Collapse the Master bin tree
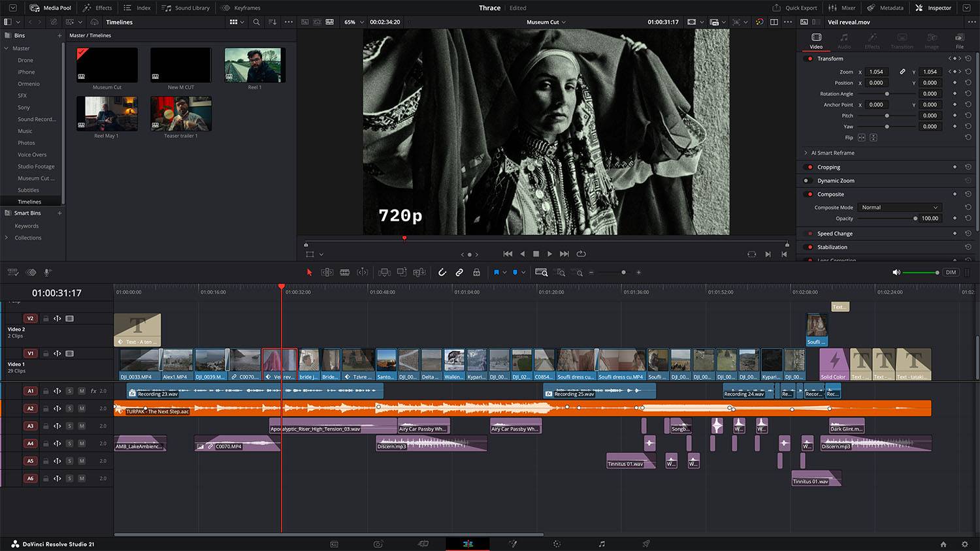 tap(7, 48)
